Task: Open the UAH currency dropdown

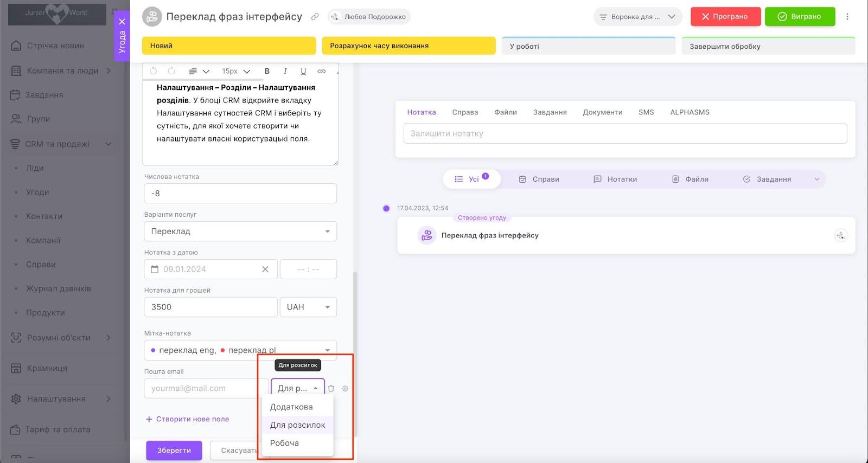Action: point(308,307)
